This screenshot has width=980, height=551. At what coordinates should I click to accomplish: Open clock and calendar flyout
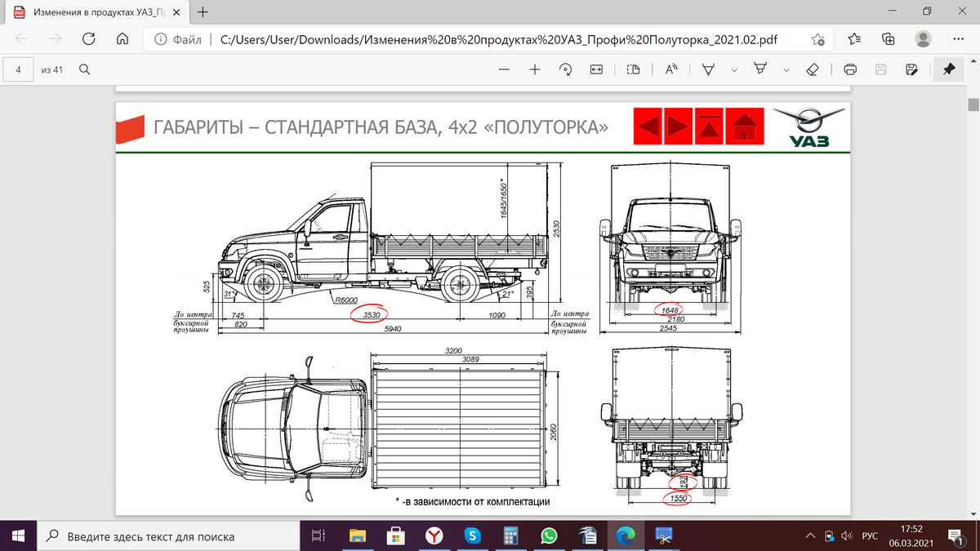click(911, 535)
